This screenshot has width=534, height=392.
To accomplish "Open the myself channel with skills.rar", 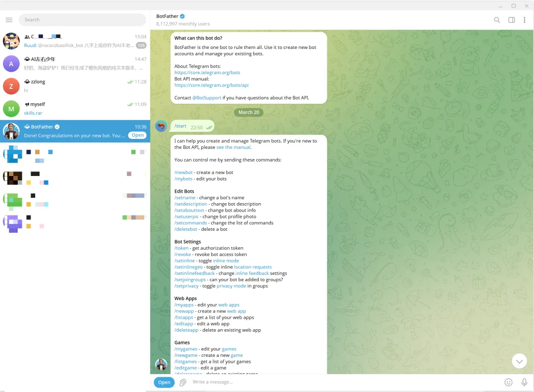I will pos(75,109).
